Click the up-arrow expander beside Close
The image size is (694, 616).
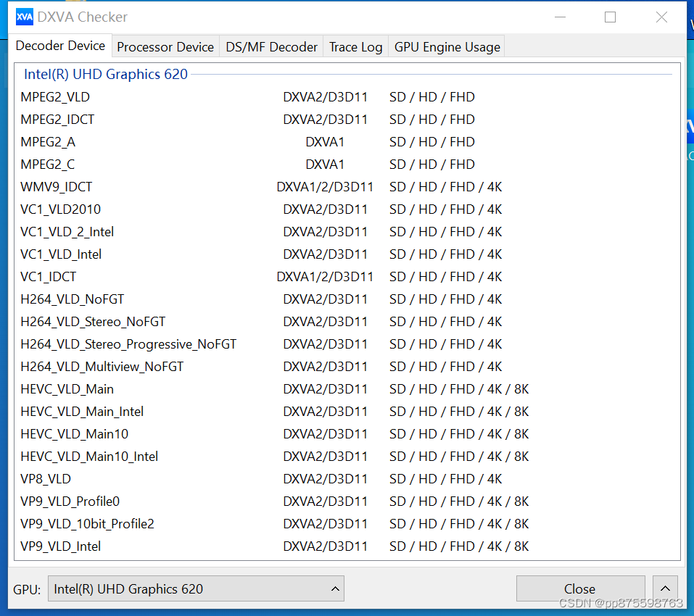pos(665,588)
